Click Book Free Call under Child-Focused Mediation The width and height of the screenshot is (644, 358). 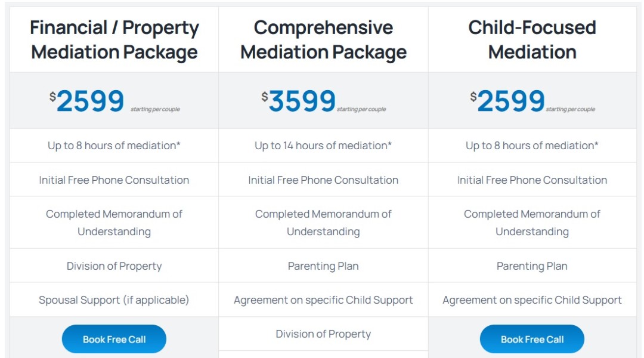coord(532,339)
